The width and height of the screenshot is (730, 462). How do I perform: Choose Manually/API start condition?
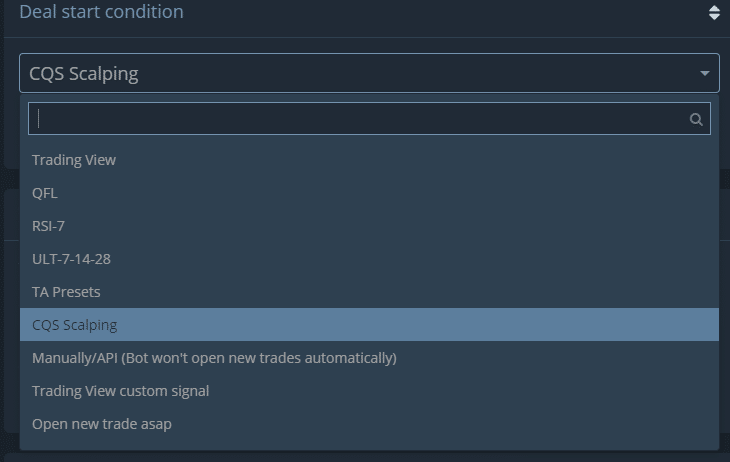point(369,358)
